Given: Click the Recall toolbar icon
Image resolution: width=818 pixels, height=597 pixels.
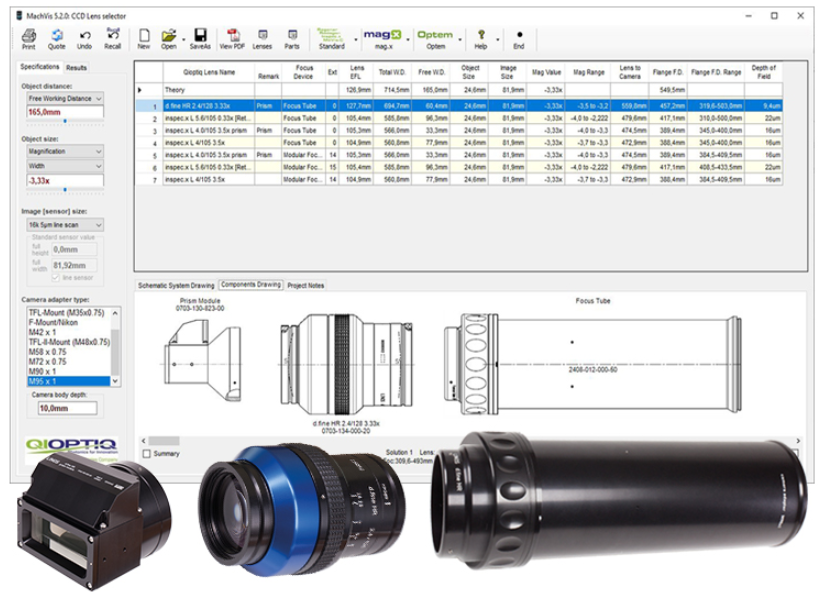Looking at the screenshot, I should (113, 39).
